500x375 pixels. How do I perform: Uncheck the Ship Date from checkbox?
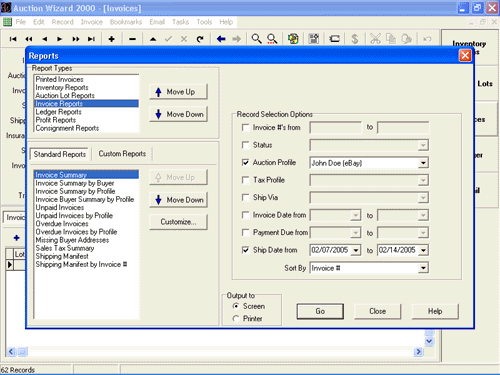tap(246, 250)
